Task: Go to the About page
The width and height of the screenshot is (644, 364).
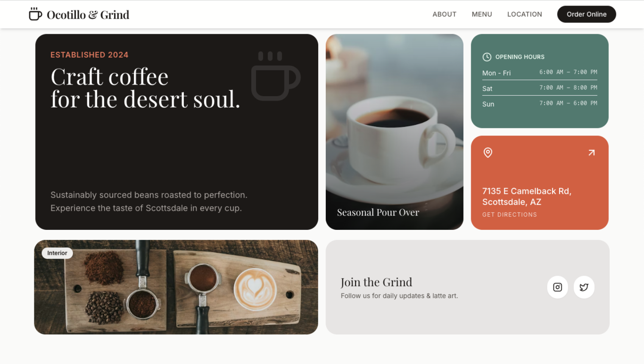Action: tap(444, 14)
